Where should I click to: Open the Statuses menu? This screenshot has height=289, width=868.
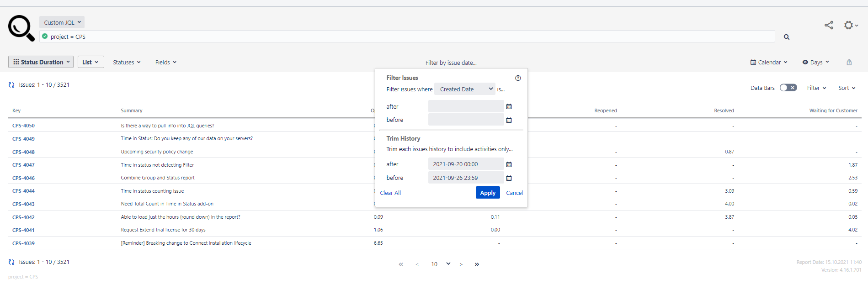coord(127,63)
